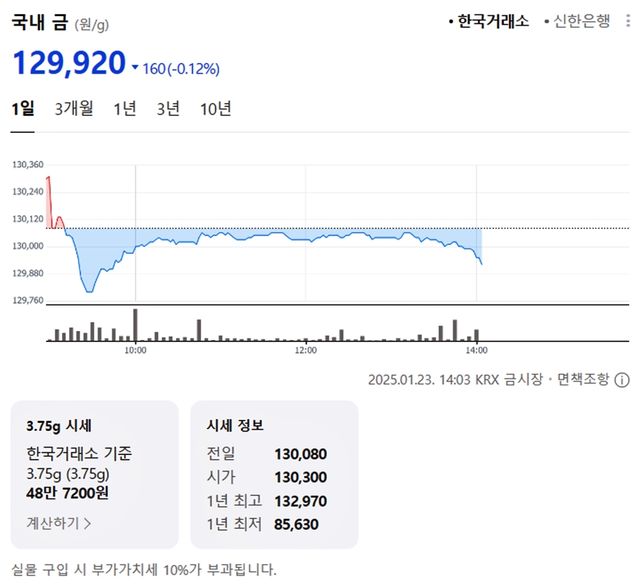640x586 pixels.
Task: Click the current price 129,920
Action: tap(68, 66)
